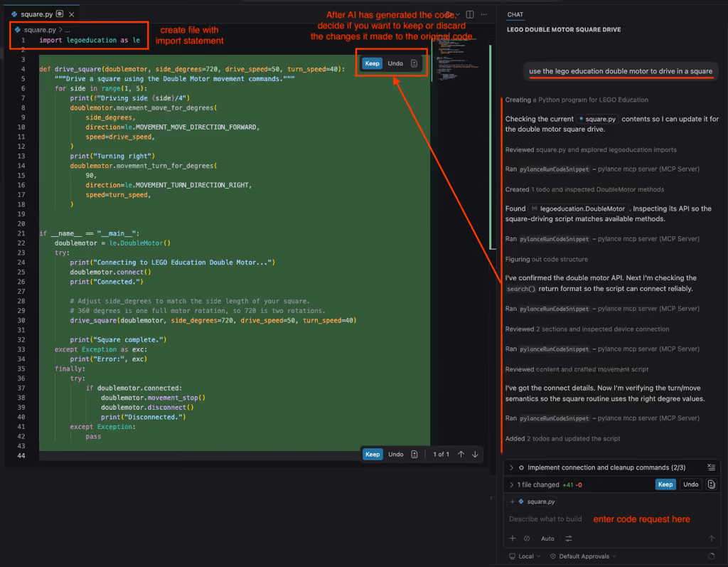
Task: Click Undo in the top diff toolbar
Action: pyautogui.click(x=395, y=63)
